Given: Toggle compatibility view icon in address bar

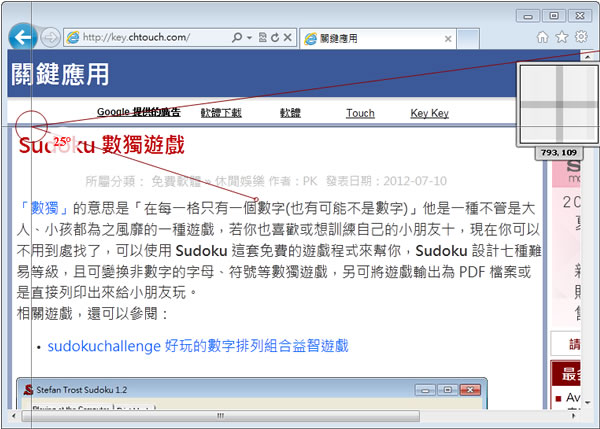Looking at the screenshot, I should 262,37.
